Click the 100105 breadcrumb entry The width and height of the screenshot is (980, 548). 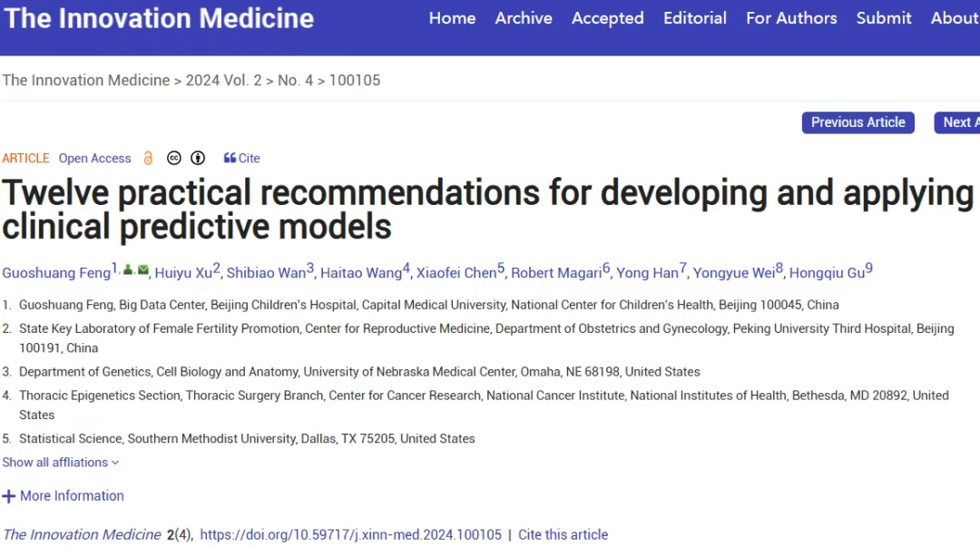[355, 80]
